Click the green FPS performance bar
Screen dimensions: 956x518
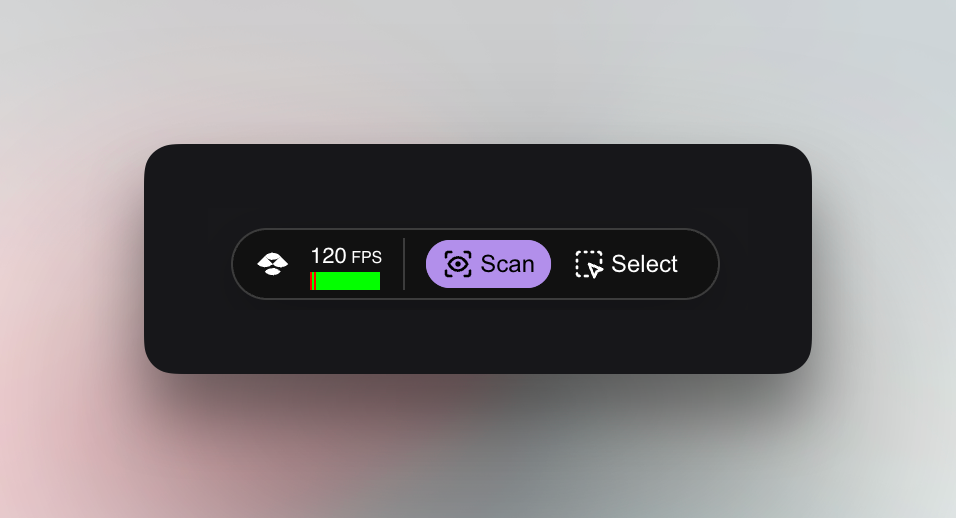[345, 281]
